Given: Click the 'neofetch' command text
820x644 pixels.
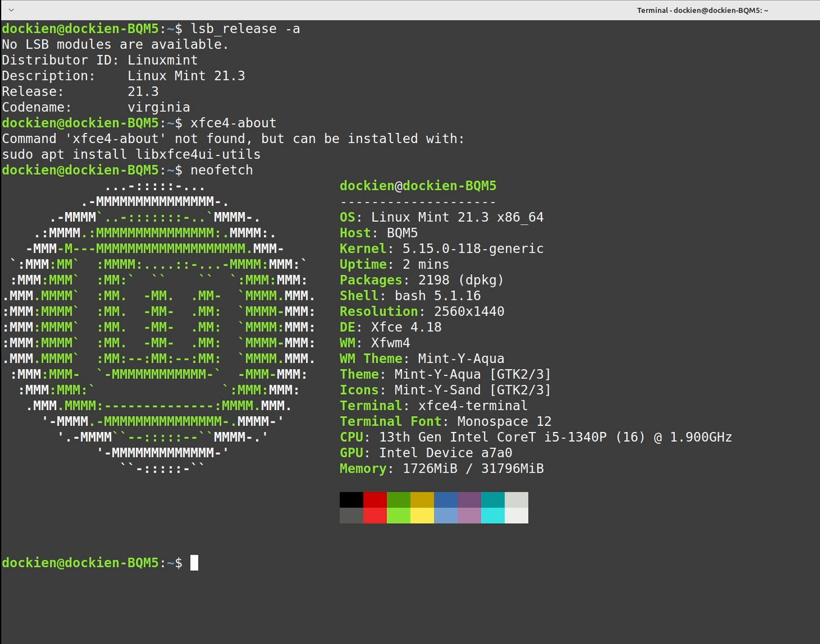Looking at the screenshot, I should click(221, 170).
